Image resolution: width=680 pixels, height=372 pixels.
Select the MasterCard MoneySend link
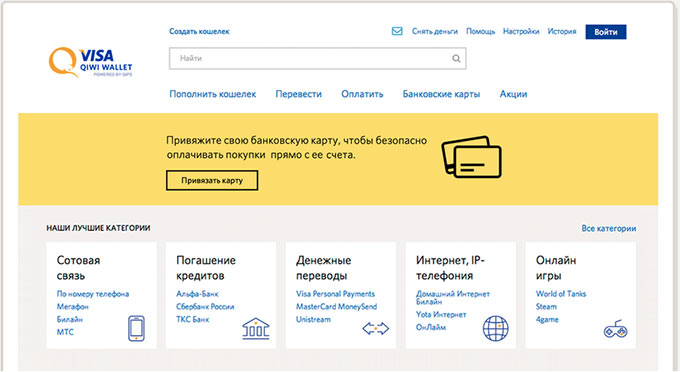click(336, 307)
